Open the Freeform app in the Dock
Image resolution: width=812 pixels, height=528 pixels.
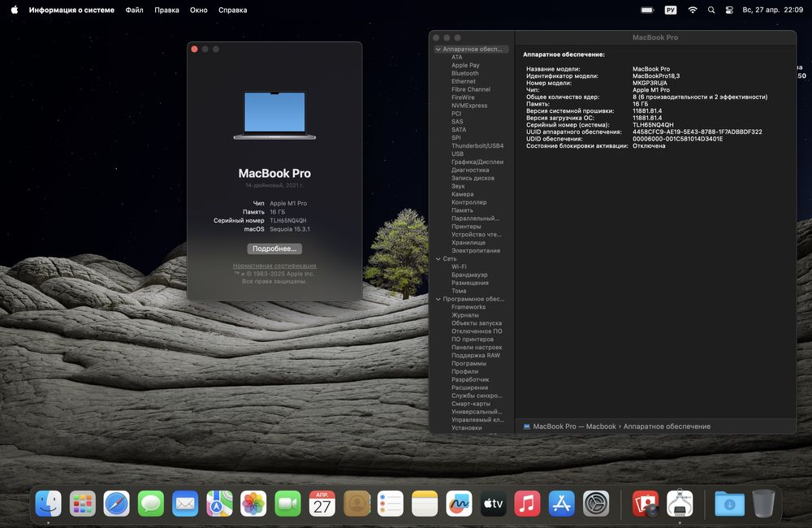[459, 503]
